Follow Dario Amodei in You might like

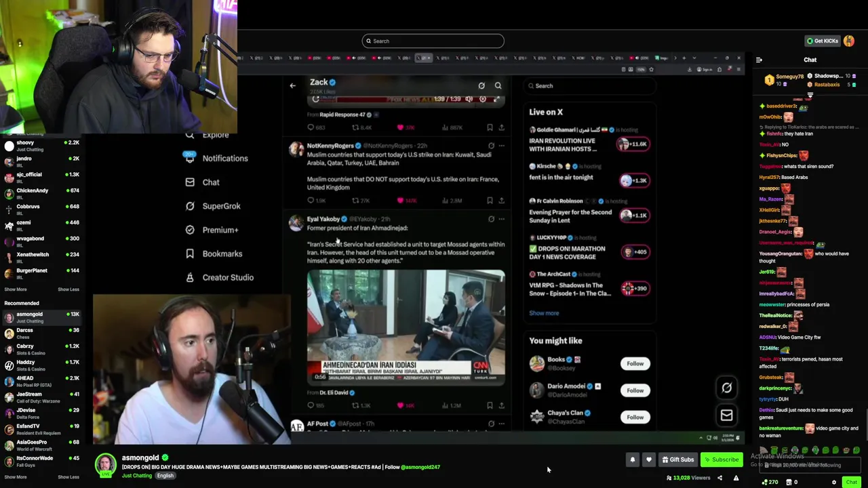(635, 390)
